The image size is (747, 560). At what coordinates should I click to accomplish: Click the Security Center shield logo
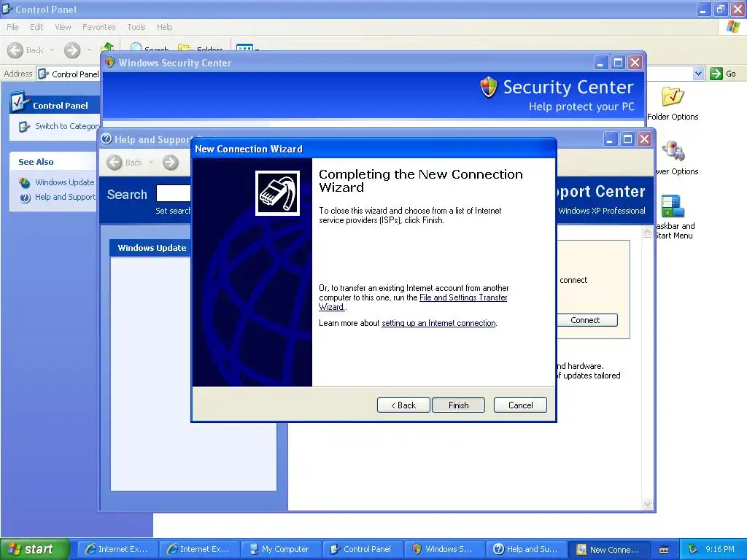tap(489, 87)
